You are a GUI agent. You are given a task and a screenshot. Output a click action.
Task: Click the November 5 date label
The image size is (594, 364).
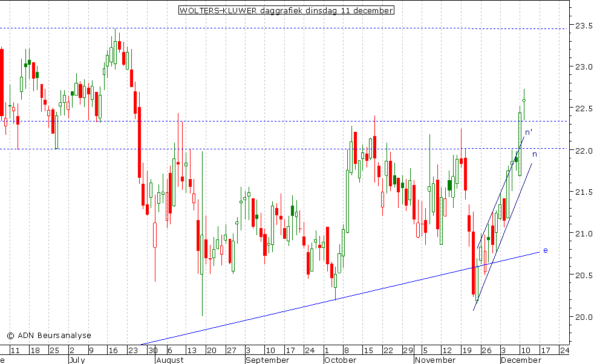[425, 350]
